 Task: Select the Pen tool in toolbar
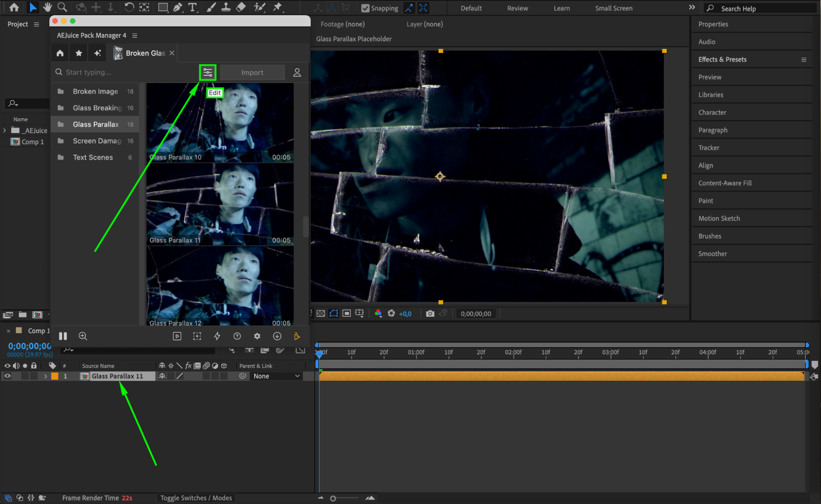[x=178, y=7]
